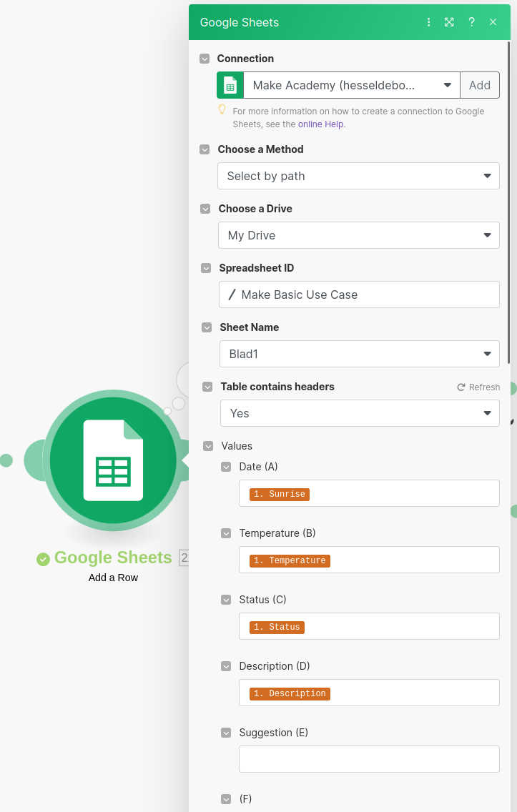517x812 pixels.
Task: Toggle the Spreadsheet ID collapse checkbox
Action: pos(206,268)
